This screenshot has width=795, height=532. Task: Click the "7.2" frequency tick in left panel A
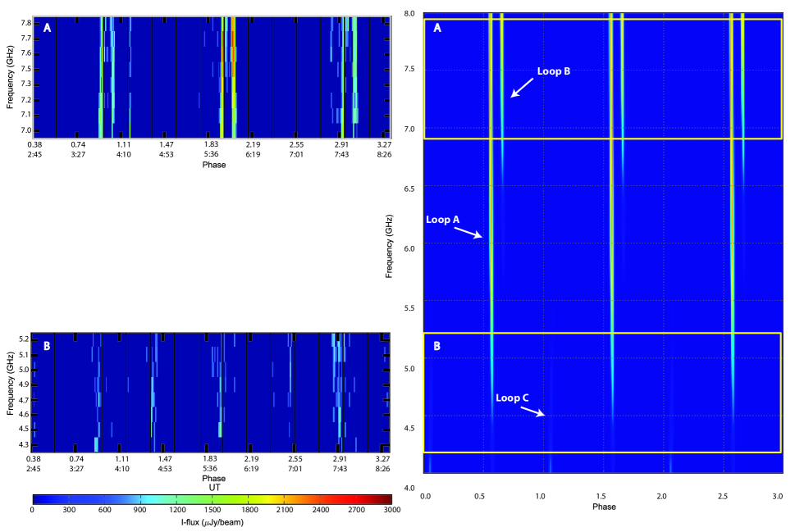pyautogui.click(x=26, y=100)
